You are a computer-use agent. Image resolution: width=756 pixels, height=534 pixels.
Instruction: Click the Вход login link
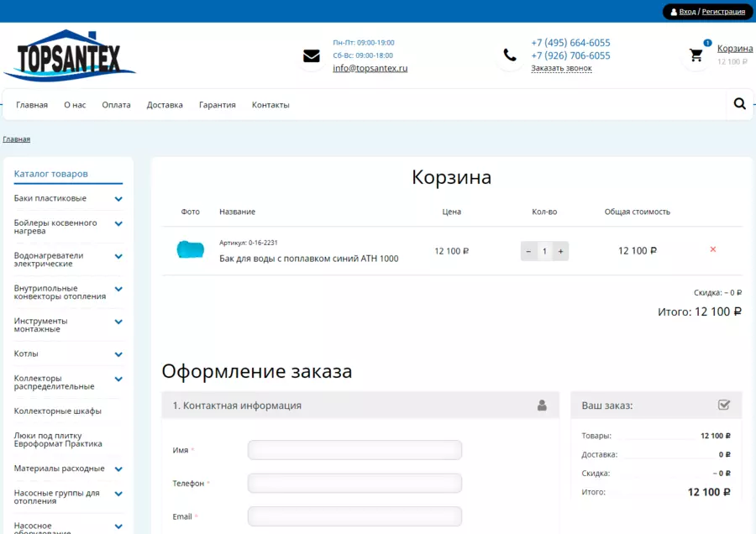click(687, 12)
